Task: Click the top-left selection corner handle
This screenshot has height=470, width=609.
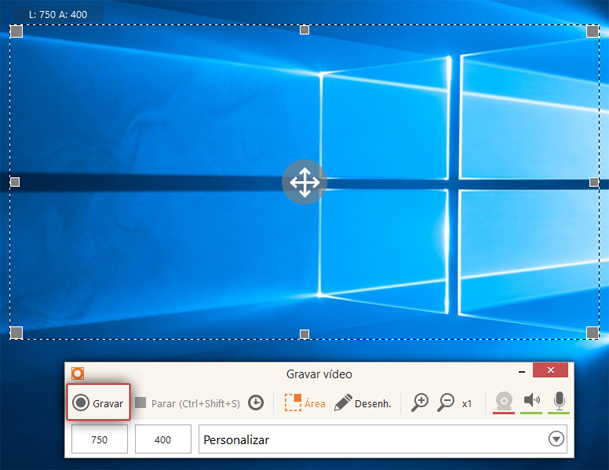Action: 16,31
